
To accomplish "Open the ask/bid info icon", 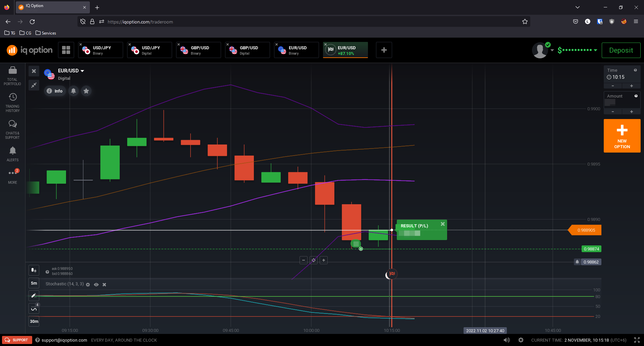I will point(47,272).
